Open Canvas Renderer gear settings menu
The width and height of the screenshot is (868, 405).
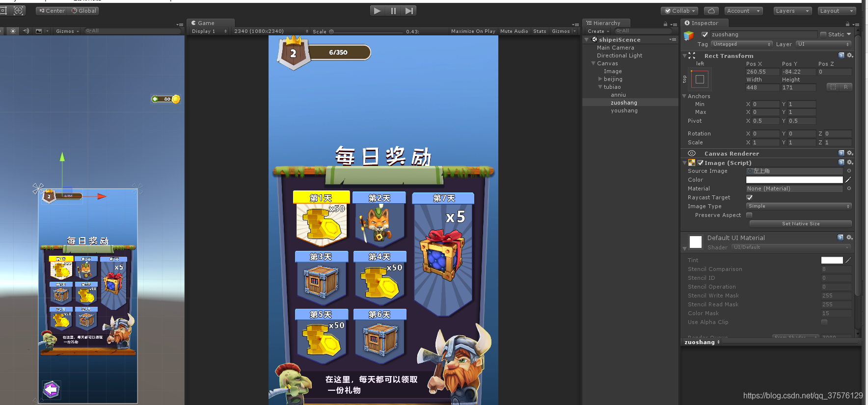tap(850, 153)
